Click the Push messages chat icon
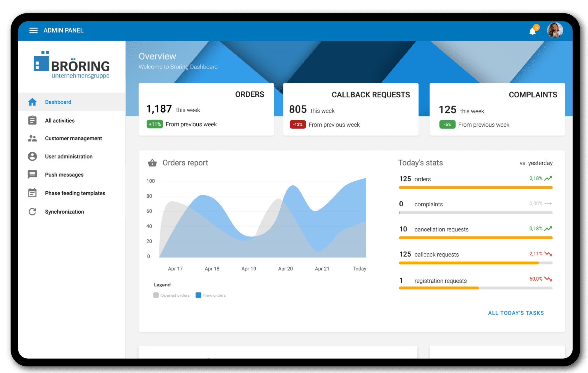The height and width of the screenshot is (373, 588). pos(32,174)
